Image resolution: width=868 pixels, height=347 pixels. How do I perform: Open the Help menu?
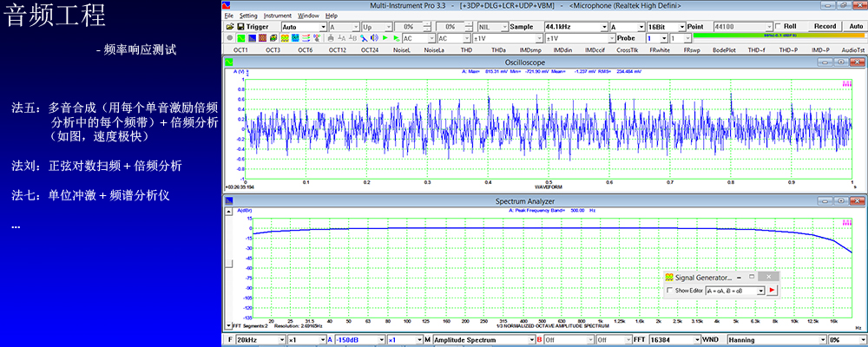[x=331, y=16]
